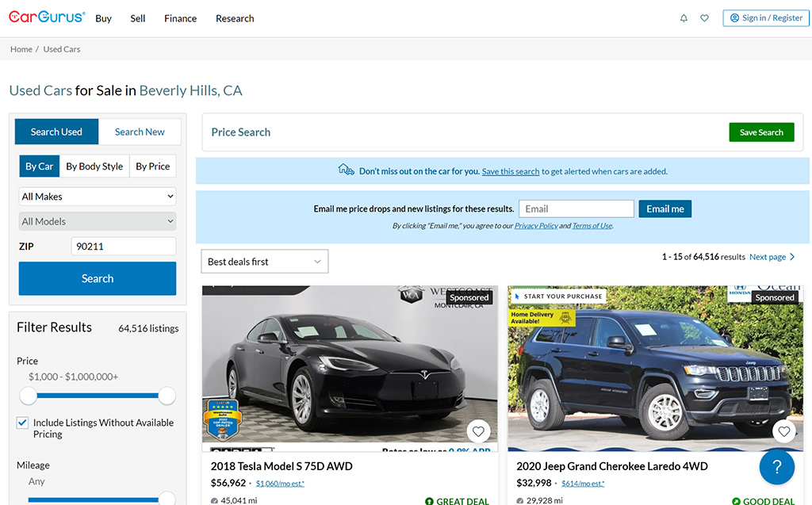The image size is (812, 505).
Task: Click the $32,998 Jeep price
Action: pyautogui.click(x=534, y=483)
